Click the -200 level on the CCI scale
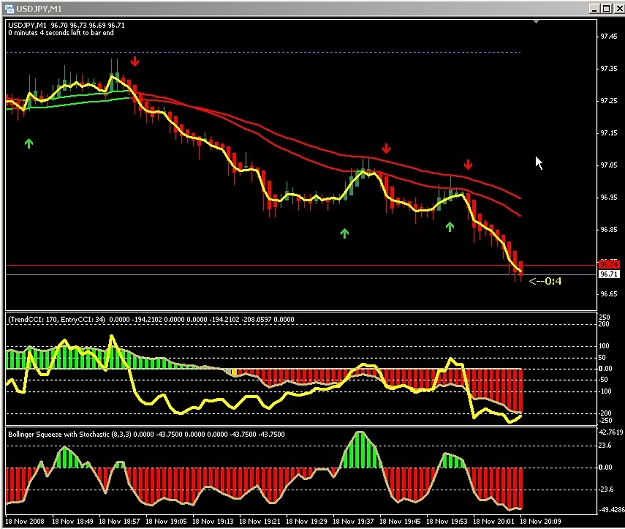The image size is (625, 529). pyautogui.click(x=605, y=413)
